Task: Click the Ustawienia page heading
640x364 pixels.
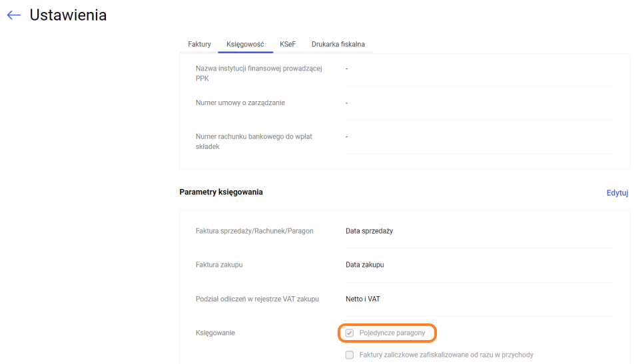Action: click(68, 15)
